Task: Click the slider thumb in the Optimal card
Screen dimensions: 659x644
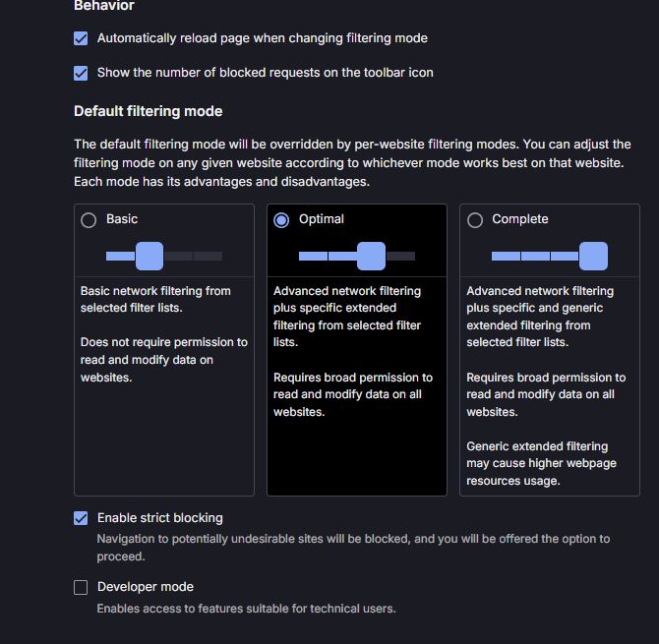Action: pos(371,256)
